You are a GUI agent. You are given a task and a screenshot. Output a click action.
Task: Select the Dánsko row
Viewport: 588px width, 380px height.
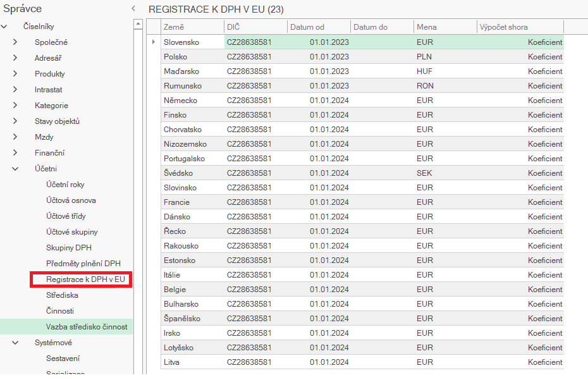point(362,216)
